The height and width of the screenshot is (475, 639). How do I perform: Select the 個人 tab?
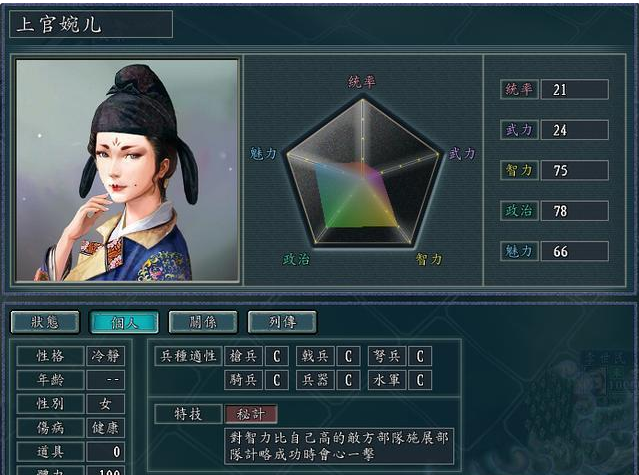[x=124, y=322]
